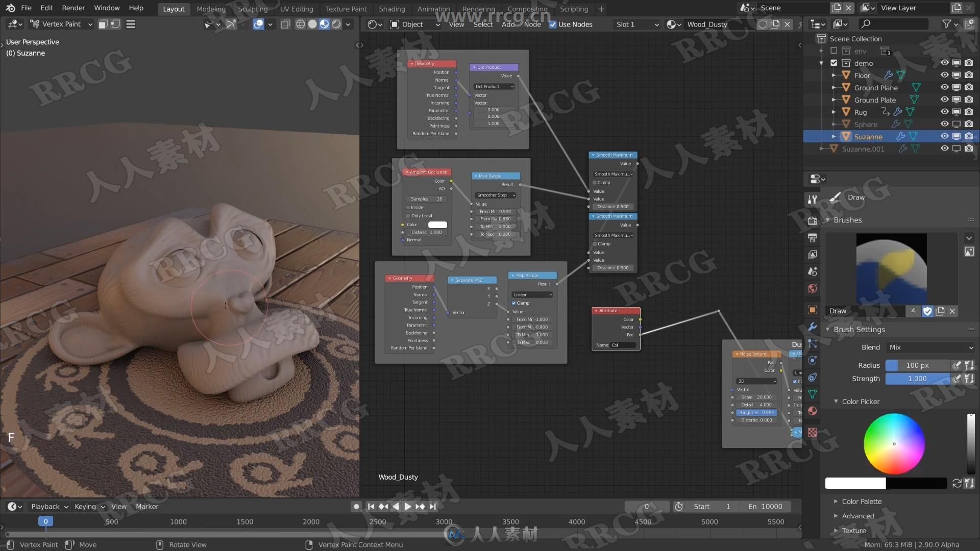Click the Color Picker white swatch at bottom
The image size is (980, 551).
(856, 483)
